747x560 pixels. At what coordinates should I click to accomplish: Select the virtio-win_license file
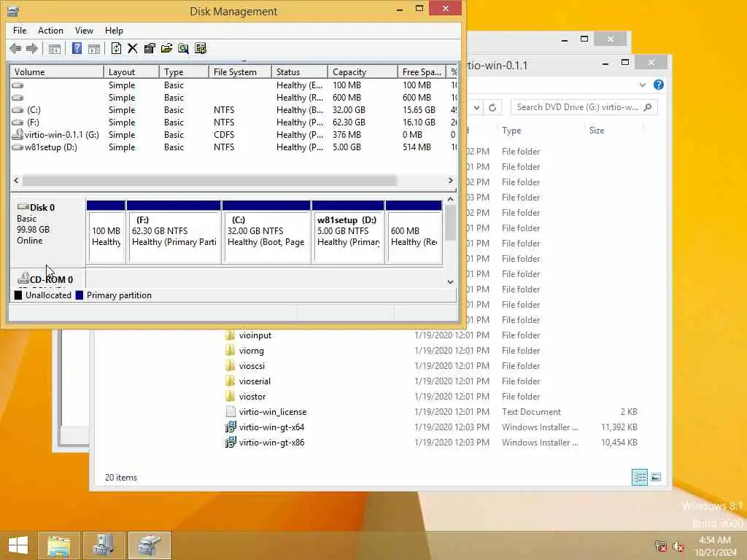tap(273, 412)
